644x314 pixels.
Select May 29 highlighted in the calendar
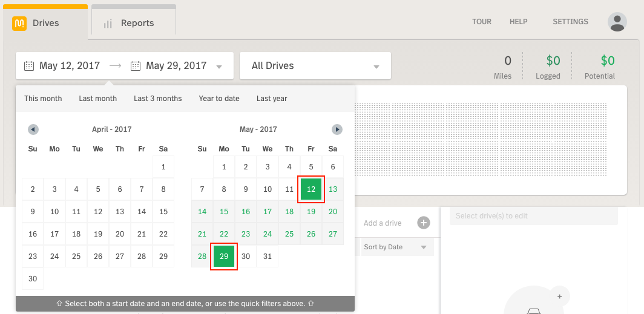click(x=224, y=257)
